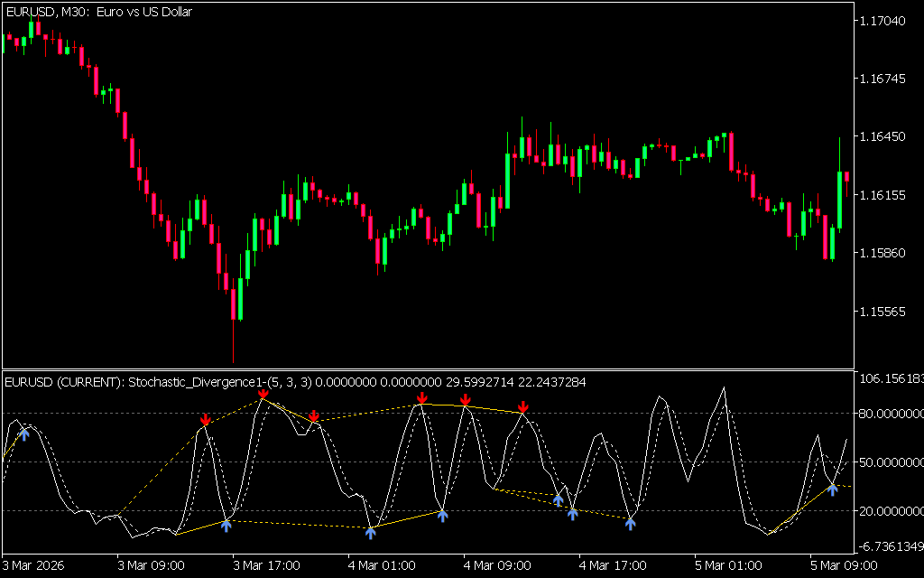Click the 1.15565 price label on the axis
This screenshot has width=924, height=578.
[883, 312]
